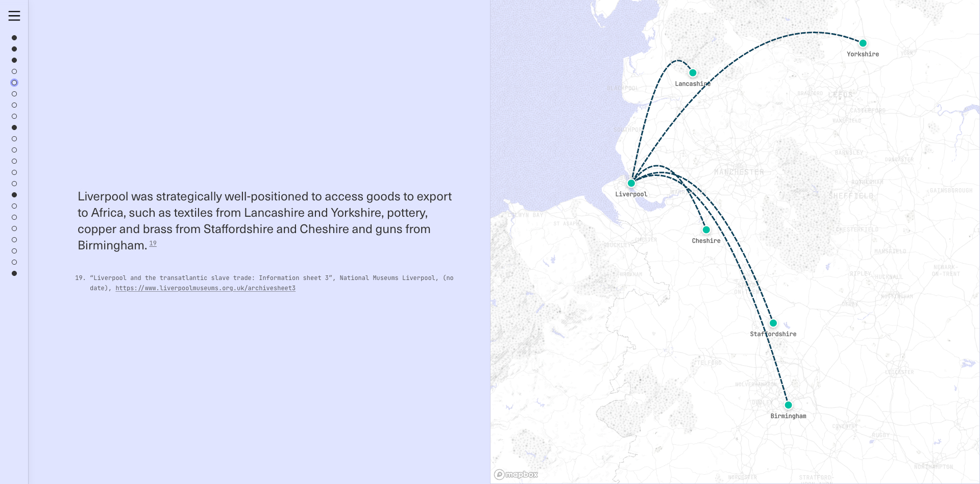Select the Cheshire map marker

click(x=706, y=230)
